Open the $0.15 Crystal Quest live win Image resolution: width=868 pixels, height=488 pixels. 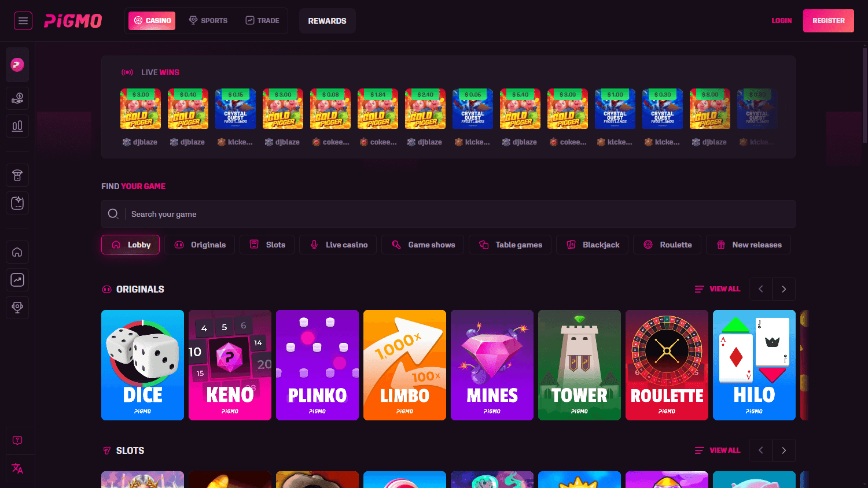[x=236, y=109]
